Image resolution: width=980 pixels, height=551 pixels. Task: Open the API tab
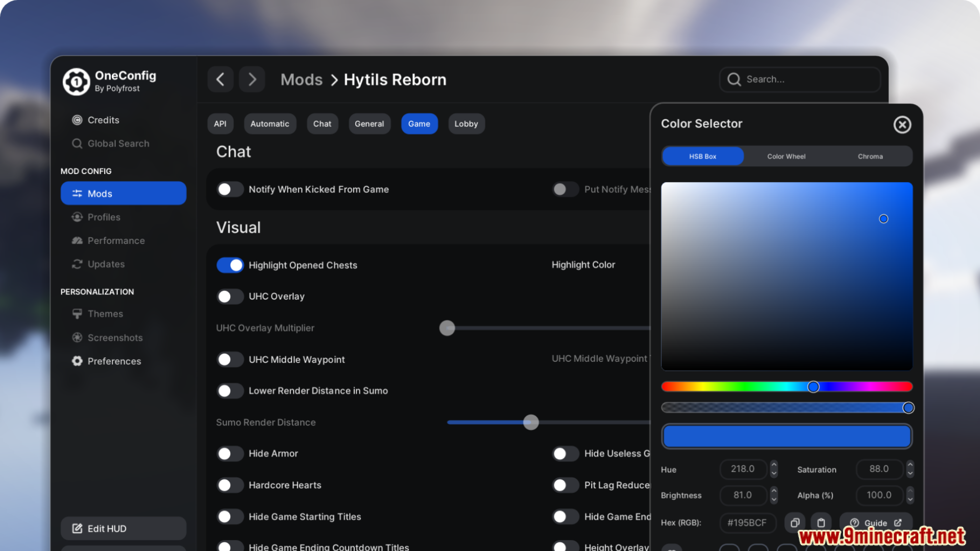pyautogui.click(x=220, y=123)
